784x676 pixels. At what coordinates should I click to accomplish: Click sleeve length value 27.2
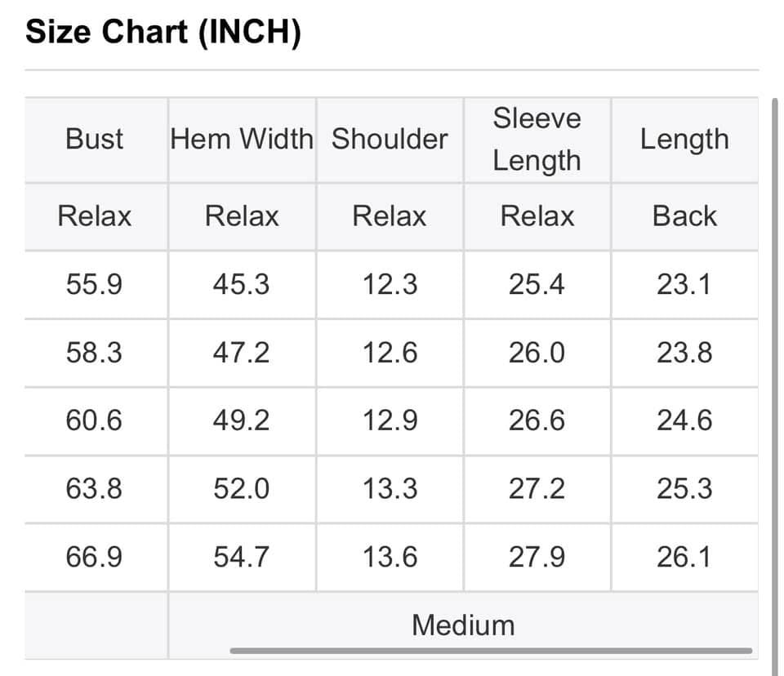tap(537, 488)
